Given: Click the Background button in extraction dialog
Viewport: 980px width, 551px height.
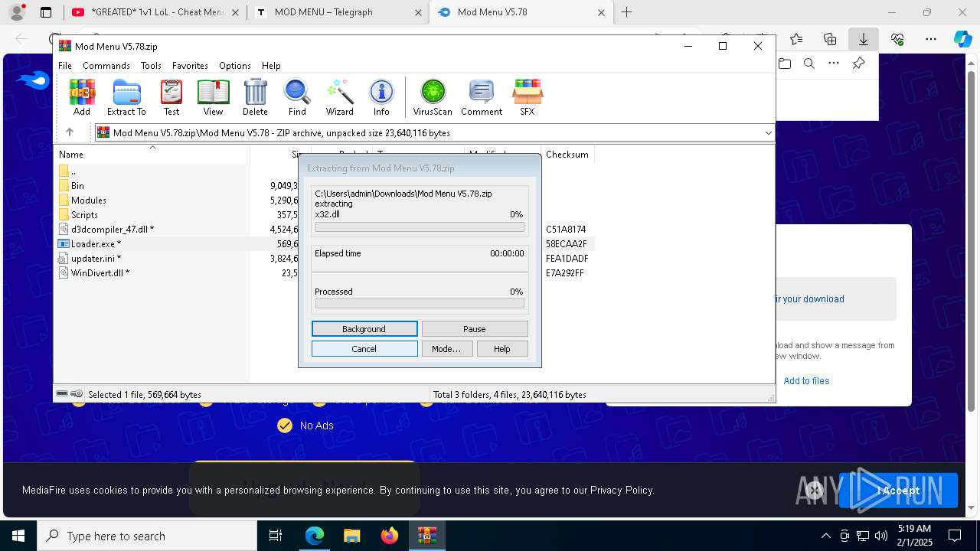Looking at the screenshot, I should click(x=364, y=329).
